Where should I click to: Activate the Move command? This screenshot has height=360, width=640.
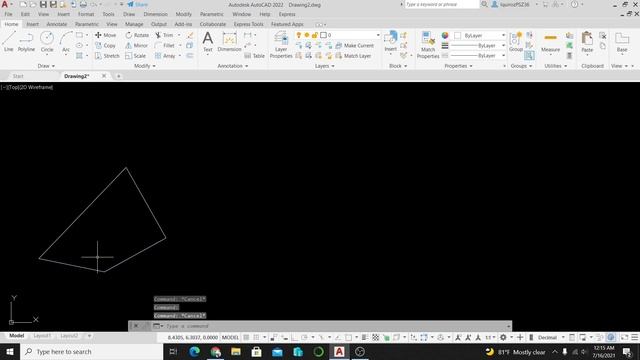point(105,35)
